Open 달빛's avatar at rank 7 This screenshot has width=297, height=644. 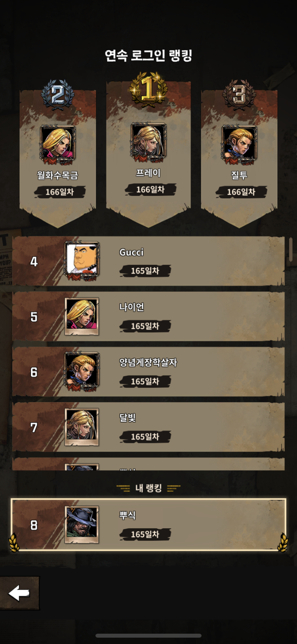point(82,427)
